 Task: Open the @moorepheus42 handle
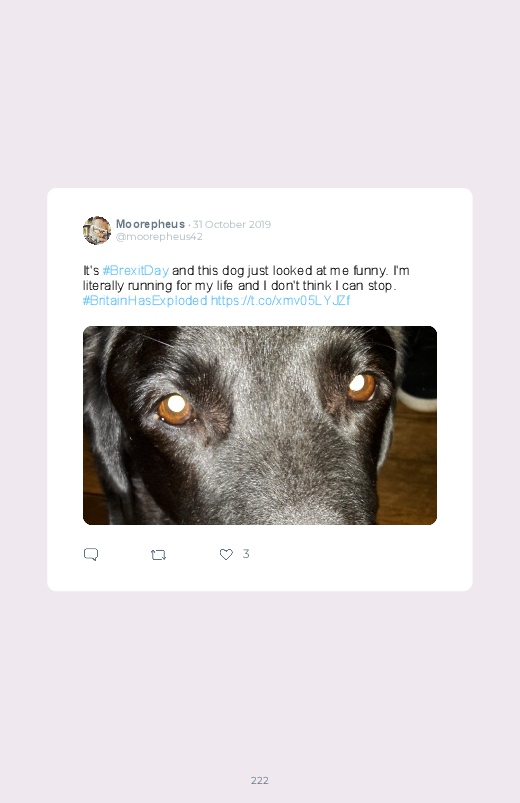pyautogui.click(x=159, y=237)
